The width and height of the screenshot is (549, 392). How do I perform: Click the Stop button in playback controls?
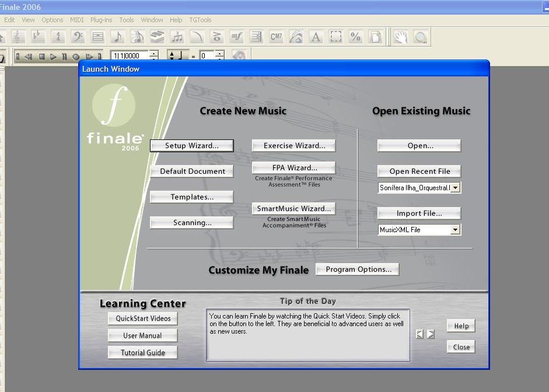(x=41, y=57)
